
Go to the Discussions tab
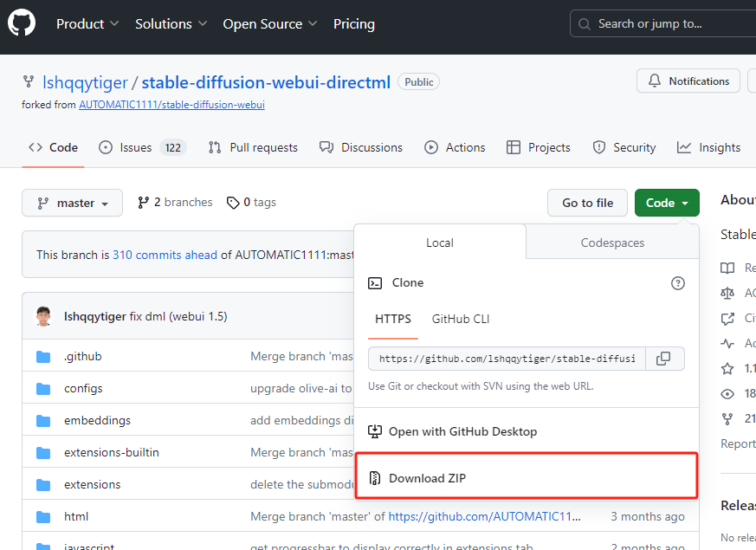click(360, 147)
